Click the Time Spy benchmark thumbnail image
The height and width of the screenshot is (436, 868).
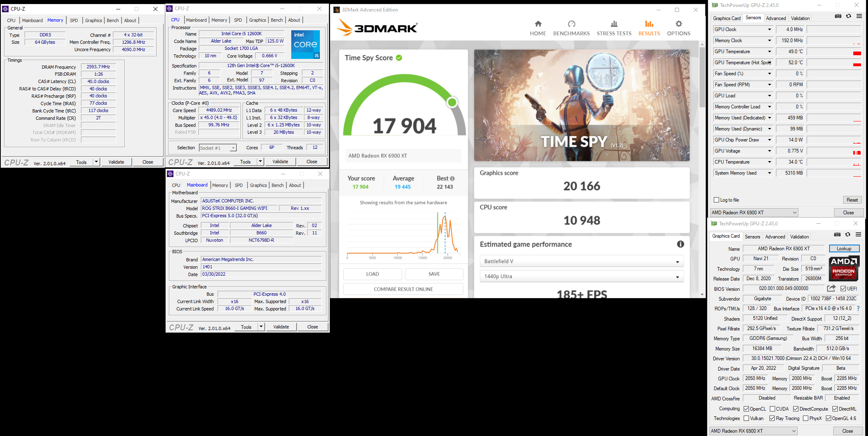581,105
